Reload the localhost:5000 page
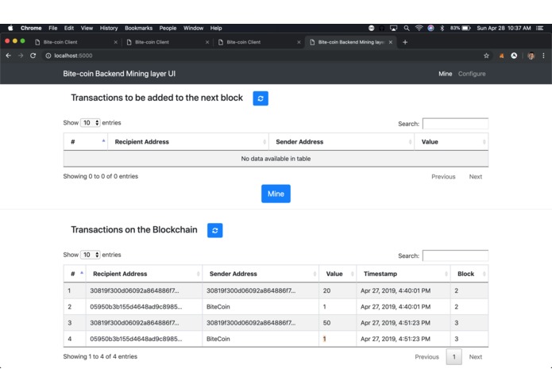Image resolution: width=552 pixels, height=392 pixels. click(x=33, y=56)
